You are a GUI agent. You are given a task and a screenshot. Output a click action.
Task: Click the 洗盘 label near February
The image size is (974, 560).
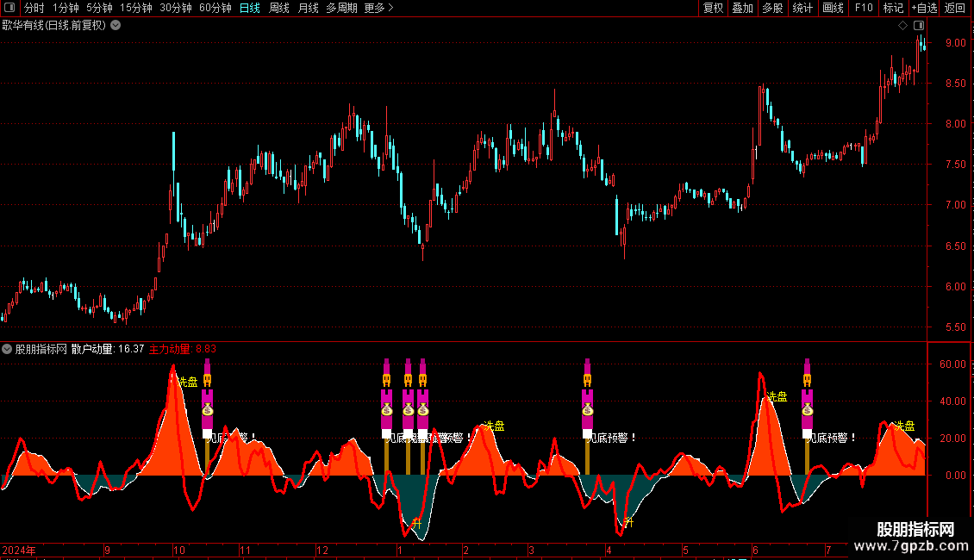coord(494,426)
